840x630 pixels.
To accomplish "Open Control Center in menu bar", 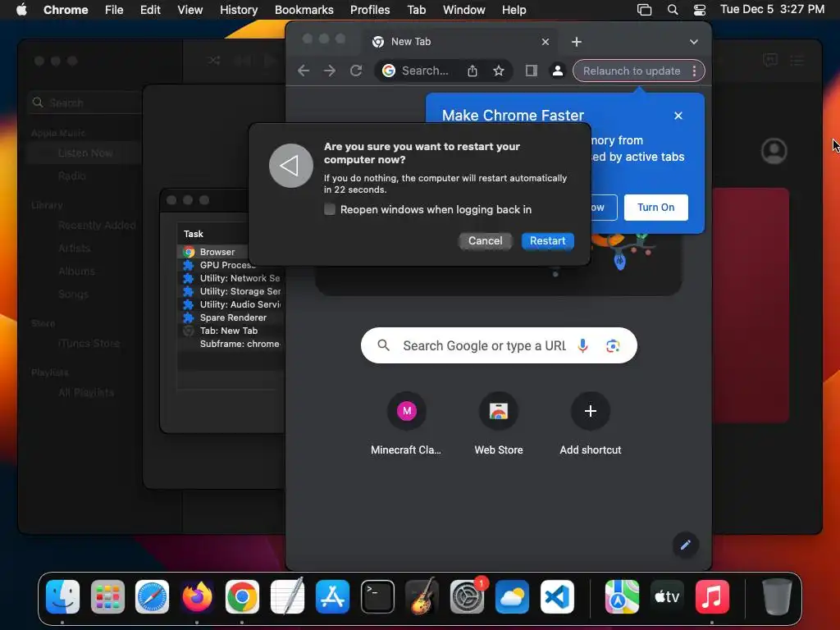I will pyautogui.click(x=699, y=10).
